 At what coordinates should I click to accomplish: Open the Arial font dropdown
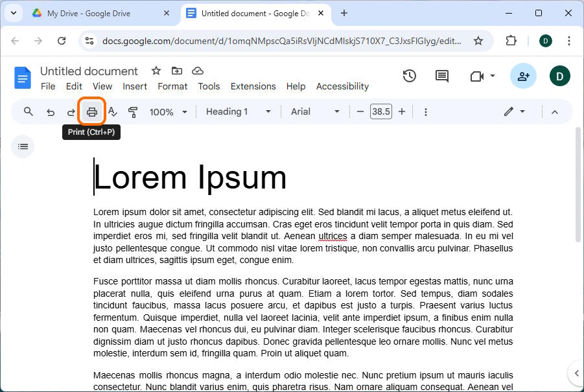pos(315,111)
